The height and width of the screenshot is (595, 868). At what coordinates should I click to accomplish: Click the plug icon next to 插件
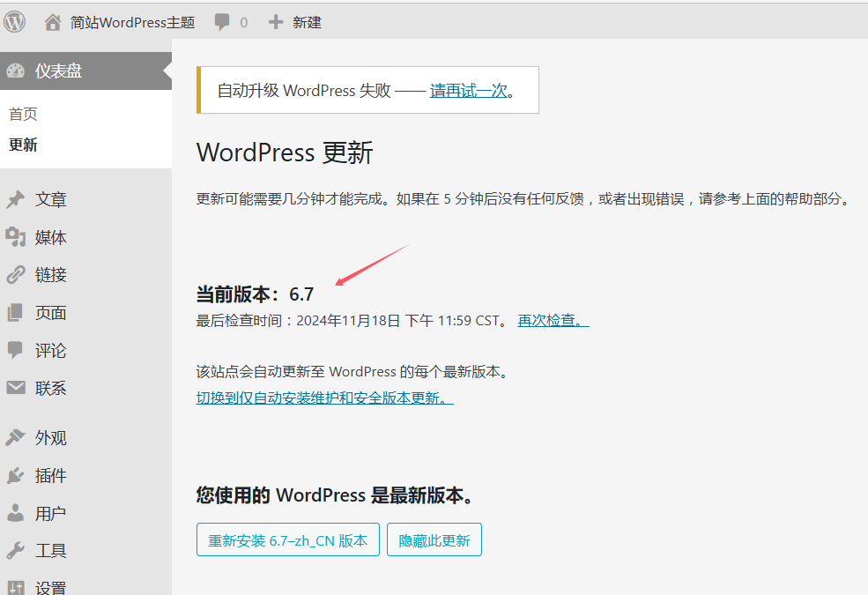[x=16, y=475]
